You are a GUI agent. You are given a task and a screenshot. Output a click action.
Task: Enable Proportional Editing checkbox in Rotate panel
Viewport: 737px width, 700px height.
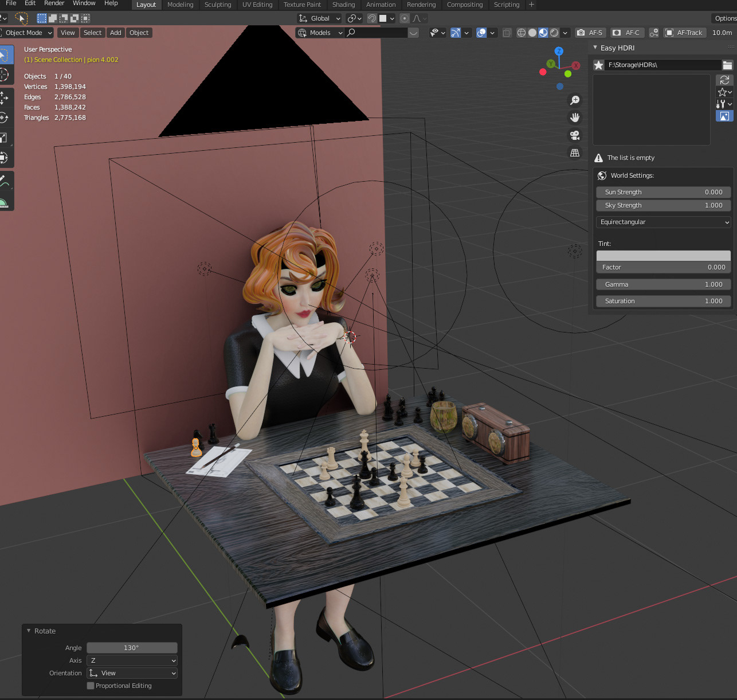pos(91,686)
